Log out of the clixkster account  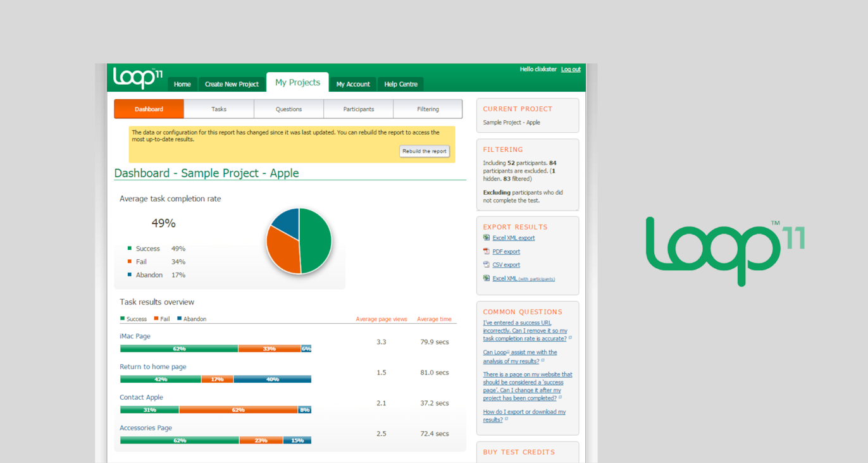pyautogui.click(x=571, y=69)
